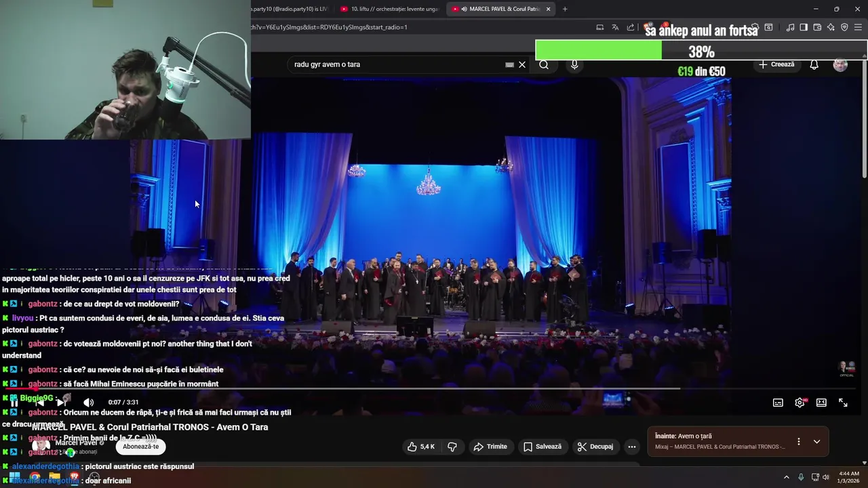The height and width of the screenshot is (488, 868).
Task: Open File Explorer from the taskbar
Action: pyautogui.click(x=55, y=477)
